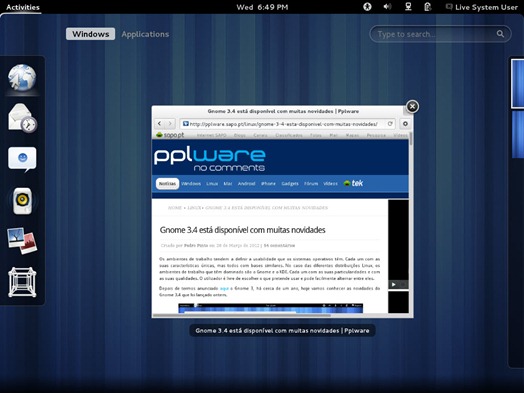The width and height of the screenshot is (524, 393).
Task: Launch the web browser from the dash
Action: pyautogui.click(x=22, y=78)
